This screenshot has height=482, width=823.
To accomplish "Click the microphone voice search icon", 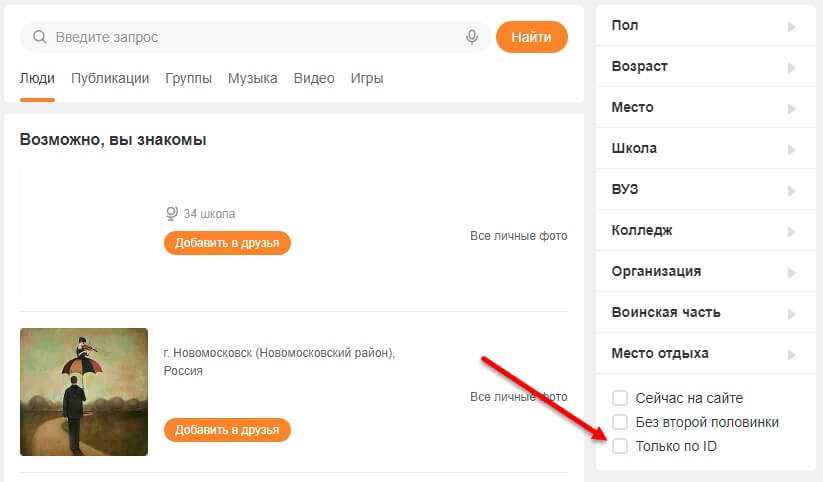I will coord(472,37).
